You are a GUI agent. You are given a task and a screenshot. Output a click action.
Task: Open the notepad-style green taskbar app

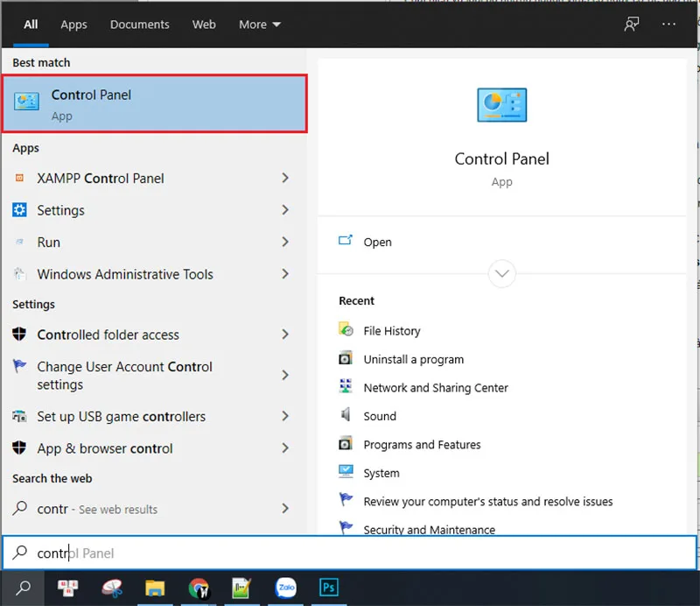click(x=241, y=588)
